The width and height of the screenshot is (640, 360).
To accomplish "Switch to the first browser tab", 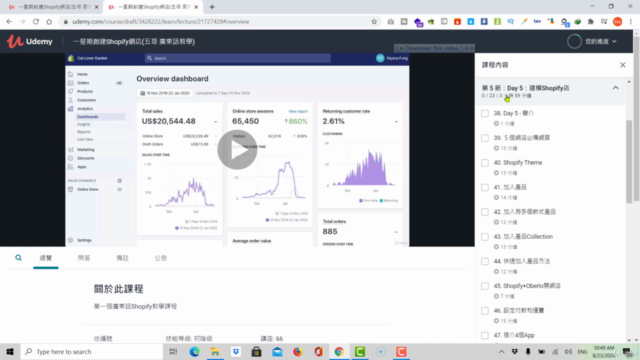I will point(52,7).
